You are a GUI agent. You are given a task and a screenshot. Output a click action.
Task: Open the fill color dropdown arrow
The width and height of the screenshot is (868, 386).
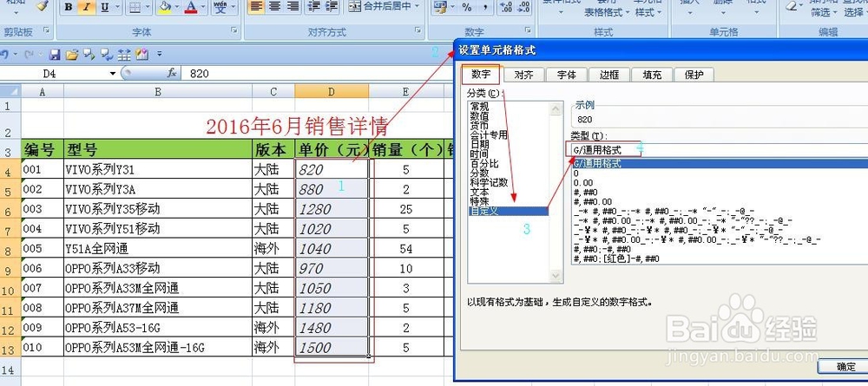177,7
